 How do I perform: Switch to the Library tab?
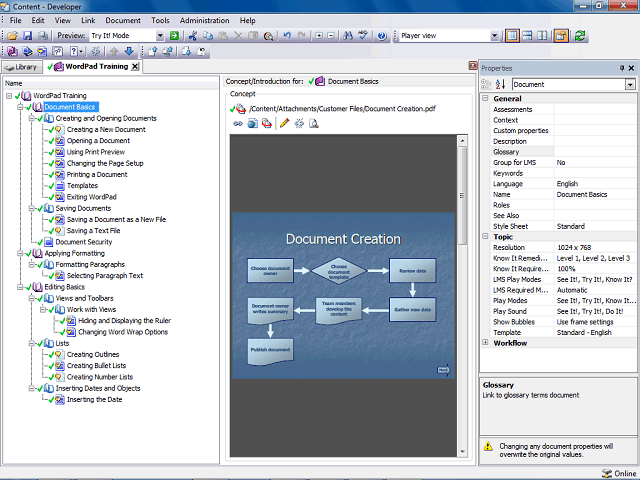click(x=22, y=67)
